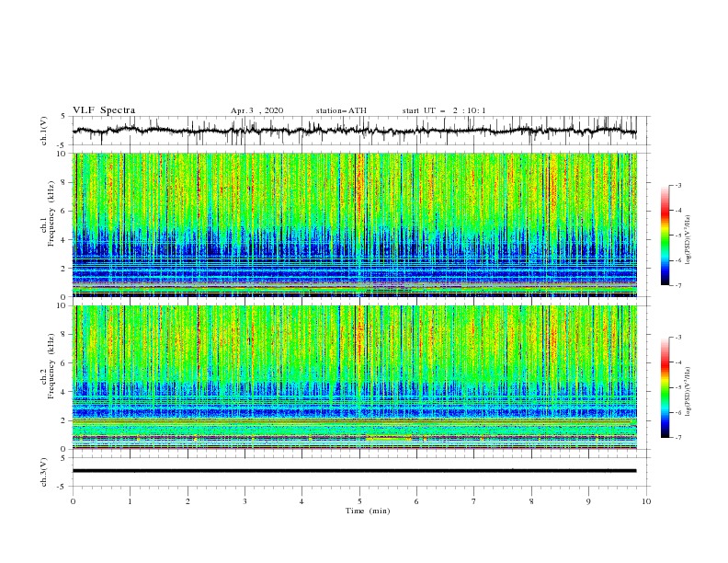Click the '-7' tick on upper colorbar
The width and height of the screenshot is (728, 563).
pyautogui.click(x=678, y=285)
